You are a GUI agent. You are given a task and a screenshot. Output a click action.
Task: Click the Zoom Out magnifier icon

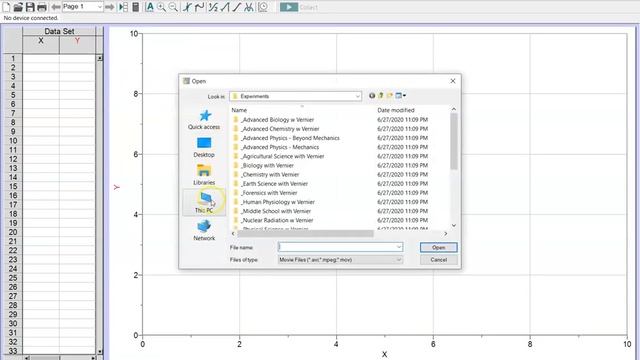(x=173, y=7)
